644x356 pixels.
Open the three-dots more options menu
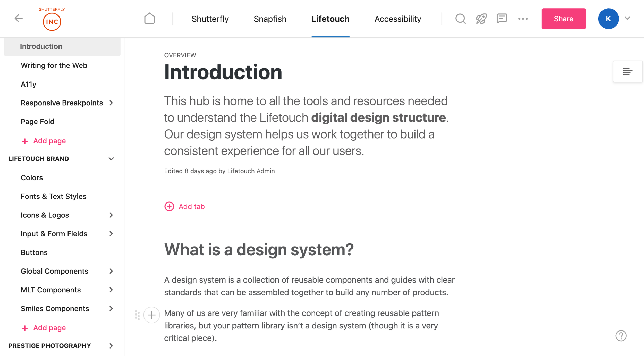(523, 19)
